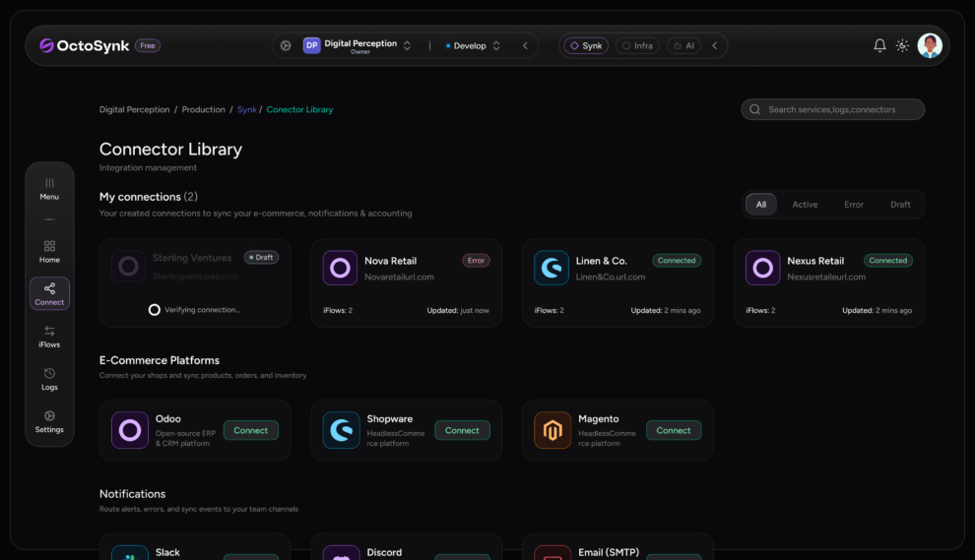Open Logs in sidebar
Image resolution: width=975 pixels, height=560 pixels.
click(49, 379)
